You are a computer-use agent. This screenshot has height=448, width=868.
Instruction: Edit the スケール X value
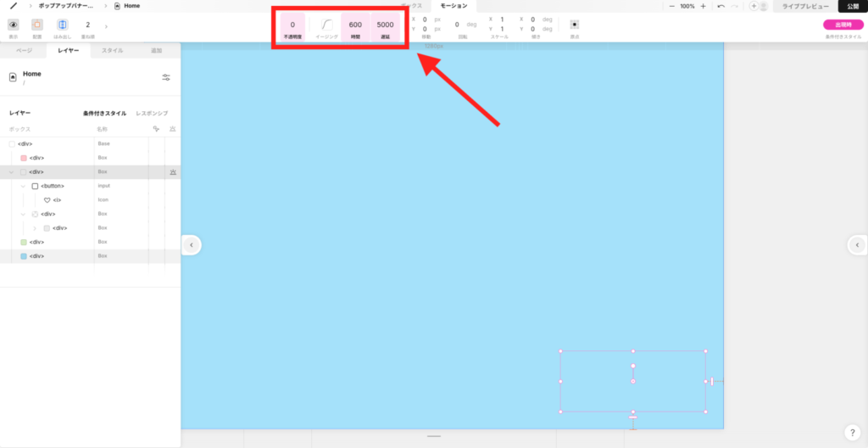point(502,20)
